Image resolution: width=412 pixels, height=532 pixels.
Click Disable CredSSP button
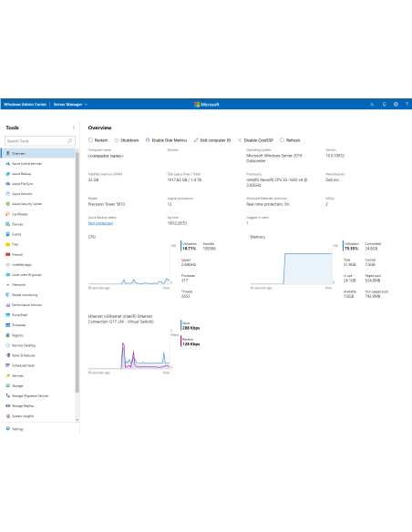[255, 140]
